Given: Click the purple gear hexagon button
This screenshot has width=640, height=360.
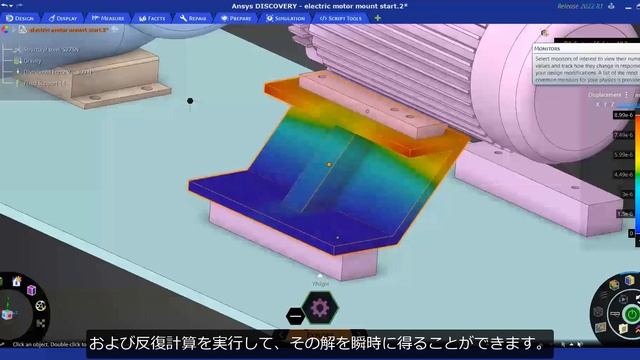Looking at the screenshot, I should point(320,308).
